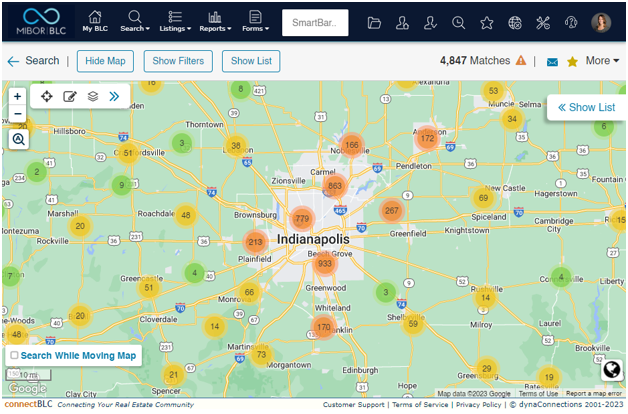628x414 pixels.
Task: Click Show List button in the toolbar
Action: click(x=251, y=61)
